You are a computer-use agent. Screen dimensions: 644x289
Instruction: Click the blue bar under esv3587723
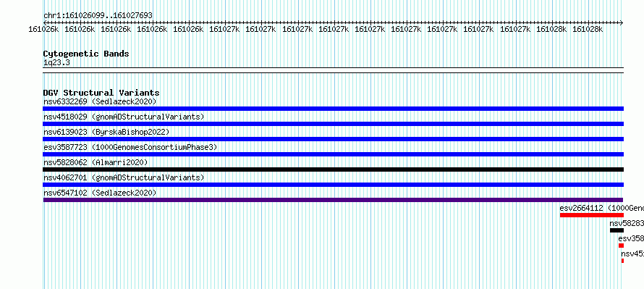click(333, 154)
